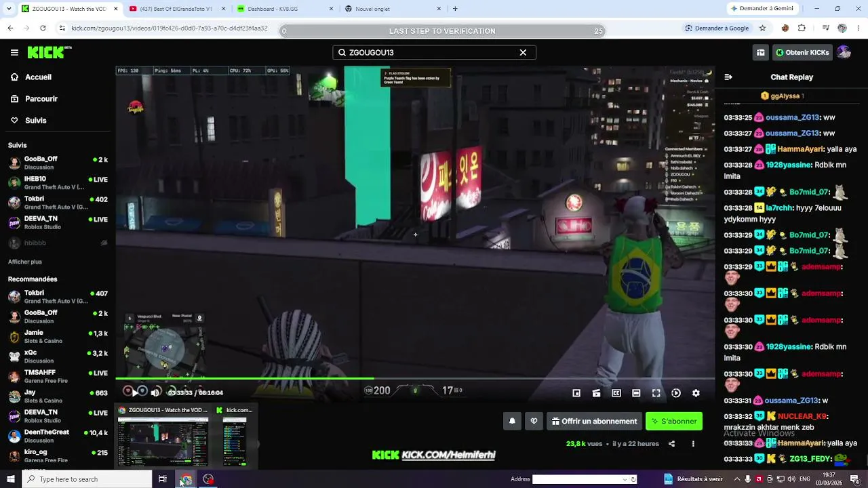Click the Obtenir KICKs button

(802, 52)
